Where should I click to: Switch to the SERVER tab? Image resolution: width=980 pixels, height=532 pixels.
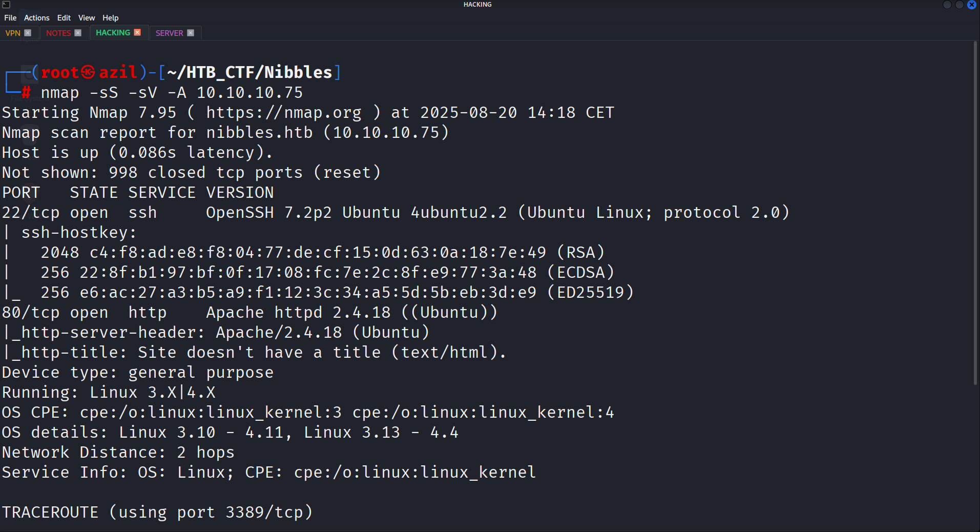pyautogui.click(x=169, y=33)
